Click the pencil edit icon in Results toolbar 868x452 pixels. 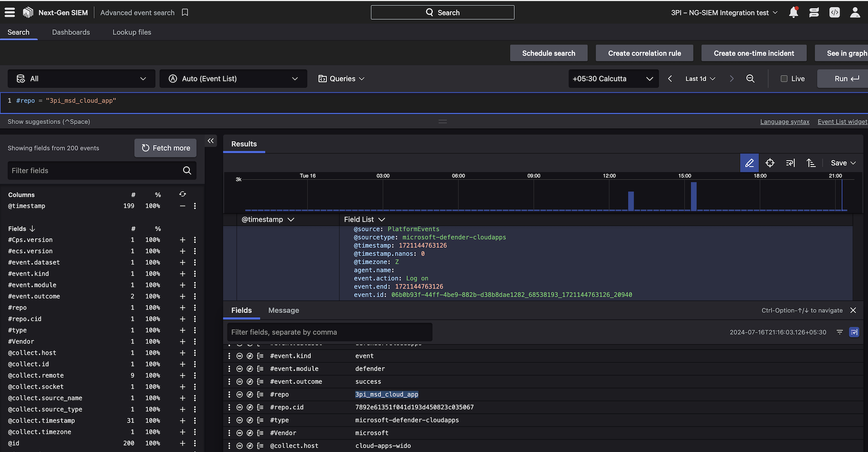tap(749, 163)
